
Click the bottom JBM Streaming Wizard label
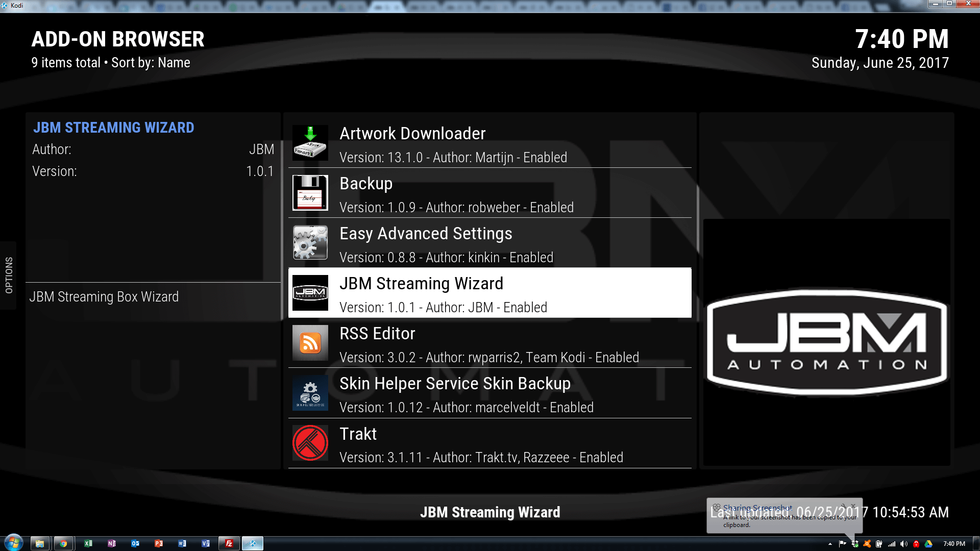[490, 512]
